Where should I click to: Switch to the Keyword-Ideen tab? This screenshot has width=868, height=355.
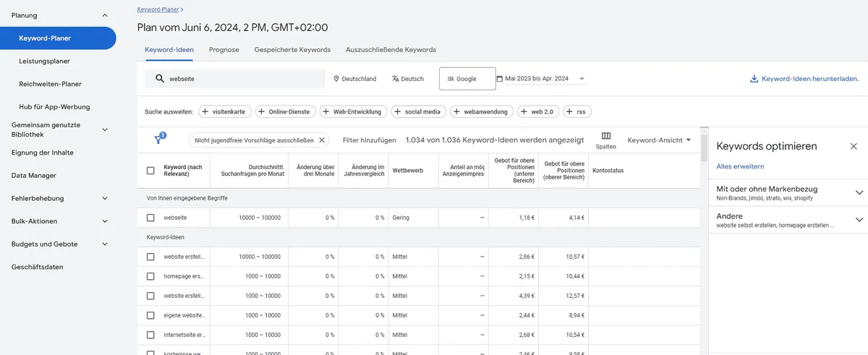[x=169, y=50]
